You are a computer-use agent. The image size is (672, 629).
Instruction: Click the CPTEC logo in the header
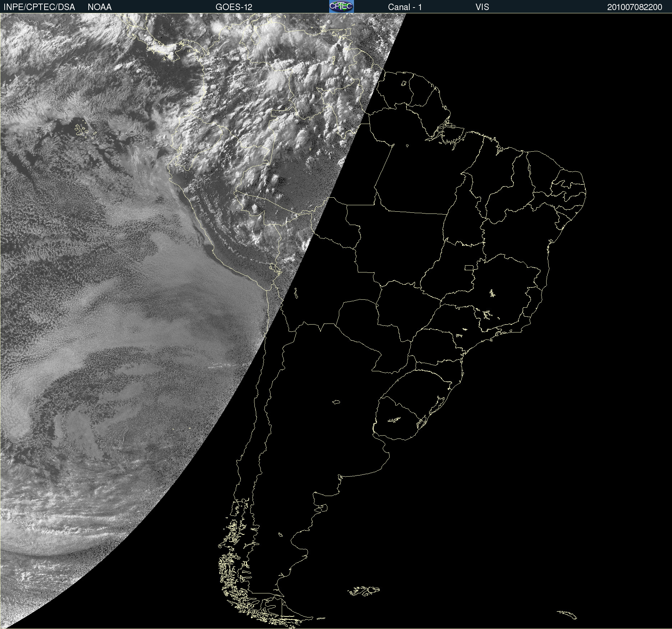click(x=341, y=6)
